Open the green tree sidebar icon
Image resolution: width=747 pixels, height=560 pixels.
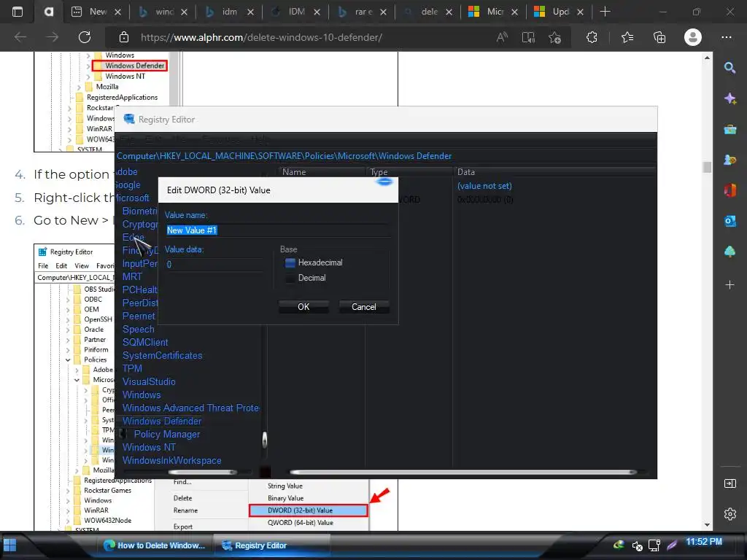(729, 252)
